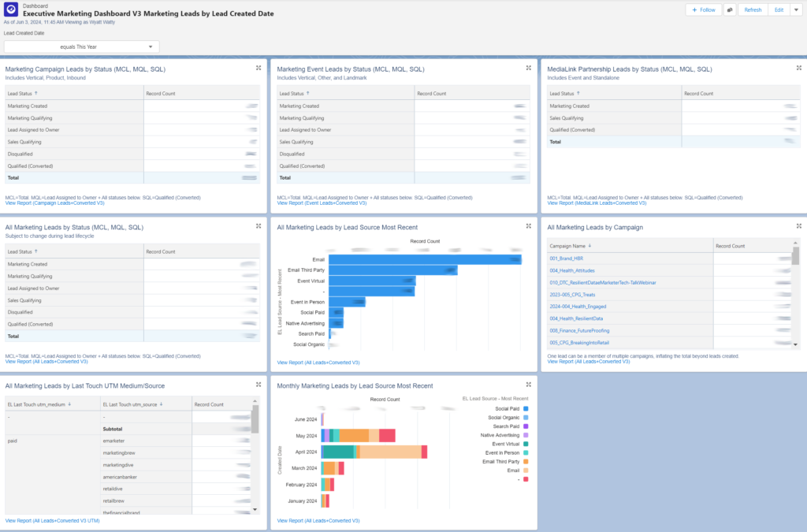The image size is (807, 532).
Task: Sort Lead Status column in MediaLink table
Action: 578,93
